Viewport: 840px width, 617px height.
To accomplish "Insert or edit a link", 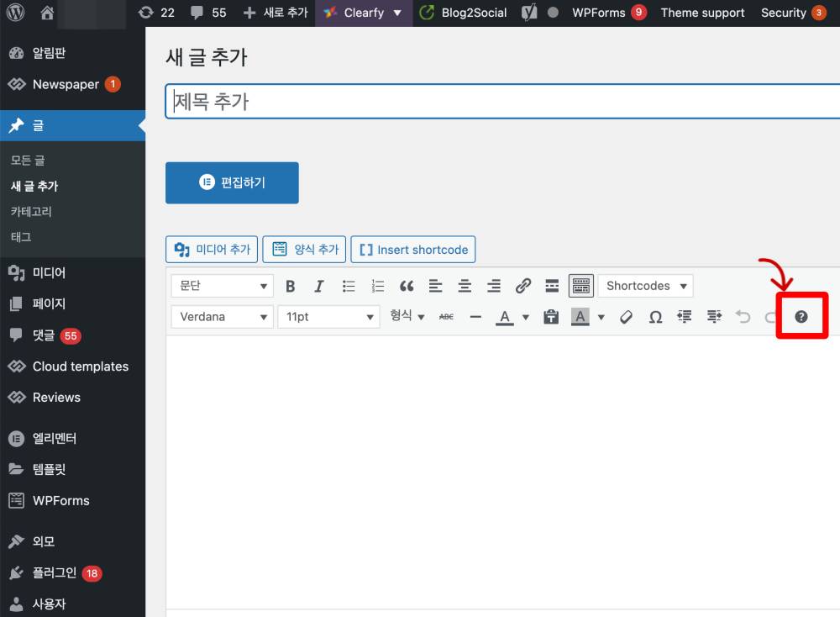I will coord(522,287).
